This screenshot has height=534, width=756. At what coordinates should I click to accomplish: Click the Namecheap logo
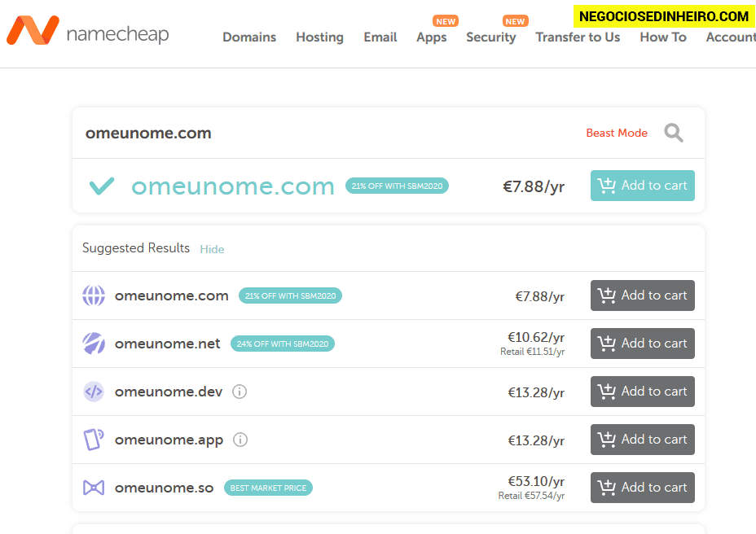pos(88,31)
